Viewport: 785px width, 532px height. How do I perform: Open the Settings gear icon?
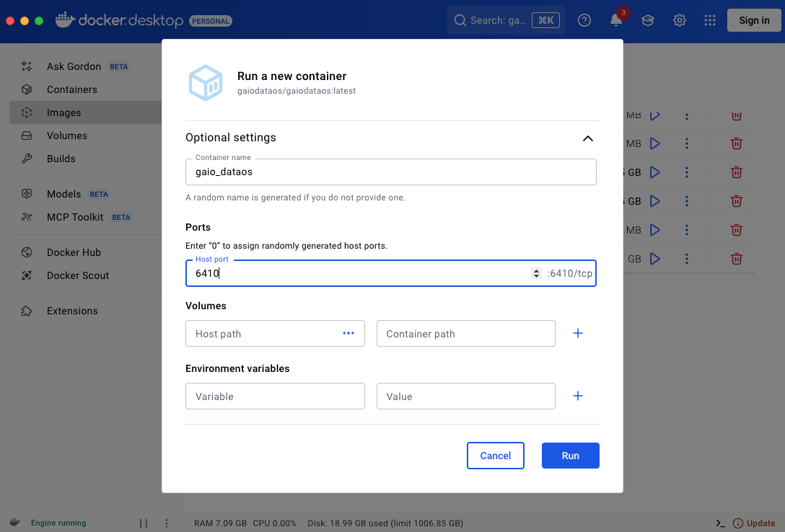pos(680,20)
